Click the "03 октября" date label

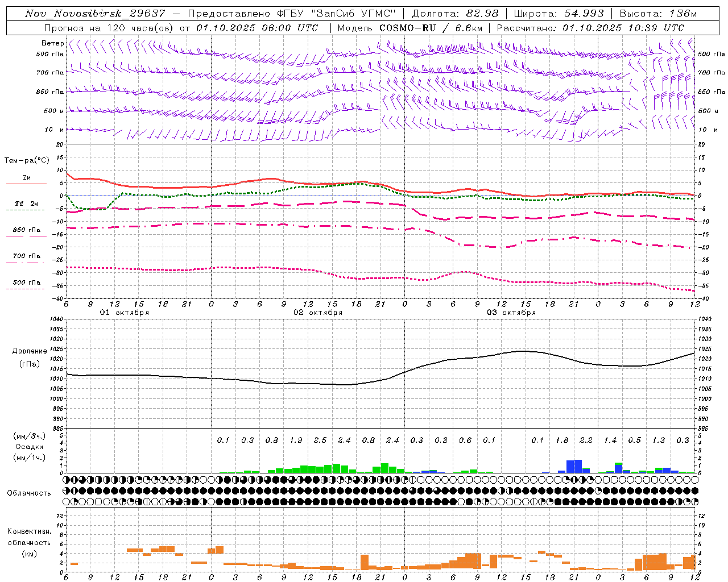[x=511, y=313]
